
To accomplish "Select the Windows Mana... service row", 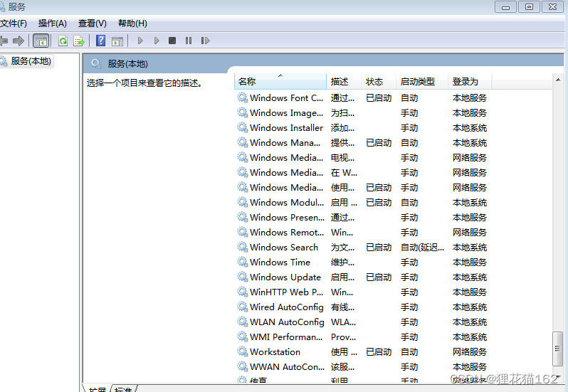I will (362, 142).
